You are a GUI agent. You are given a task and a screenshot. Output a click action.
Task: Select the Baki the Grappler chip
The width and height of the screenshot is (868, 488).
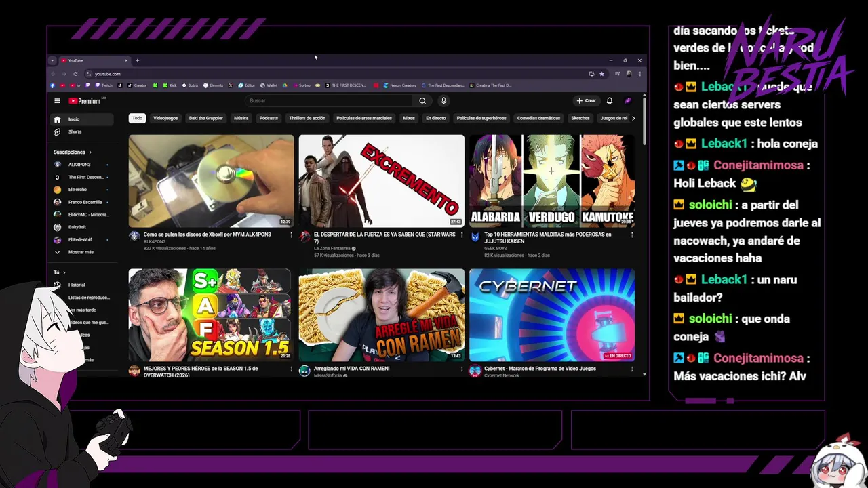click(x=206, y=118)
